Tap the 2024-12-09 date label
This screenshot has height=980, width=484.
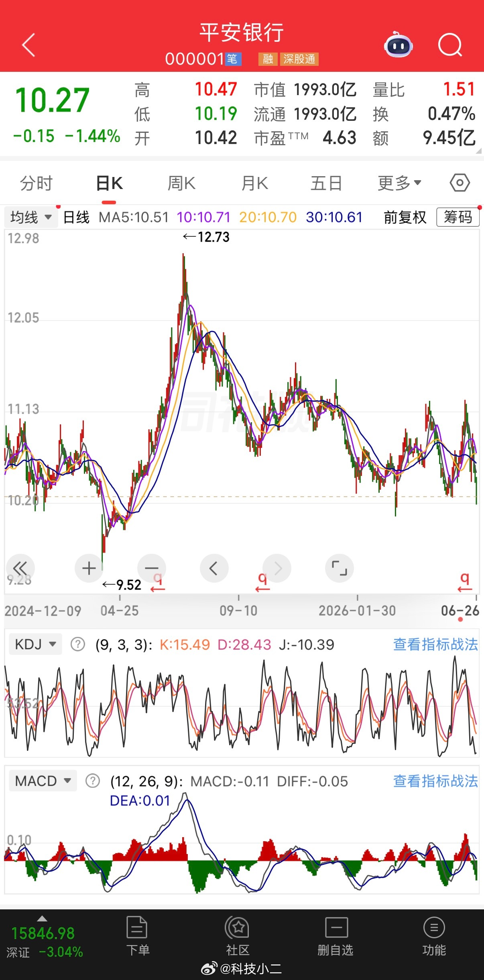pos(43,611)
